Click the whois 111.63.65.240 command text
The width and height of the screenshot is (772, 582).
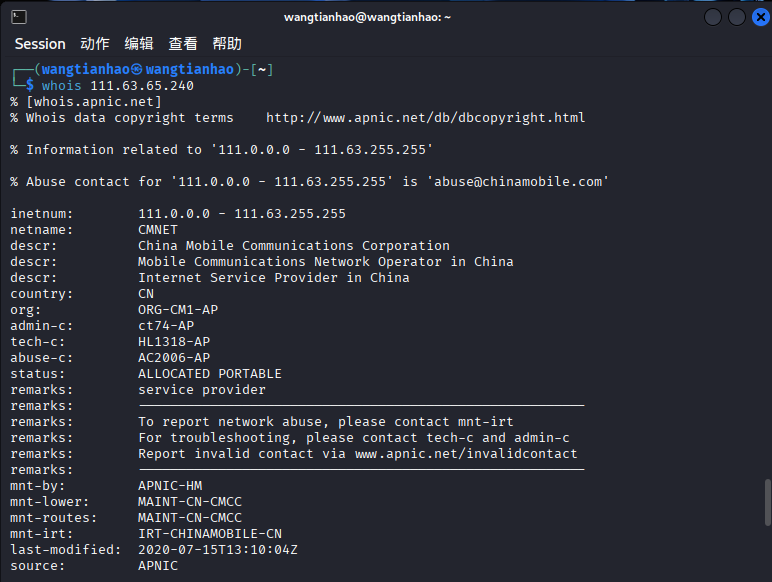pos(117,86)
